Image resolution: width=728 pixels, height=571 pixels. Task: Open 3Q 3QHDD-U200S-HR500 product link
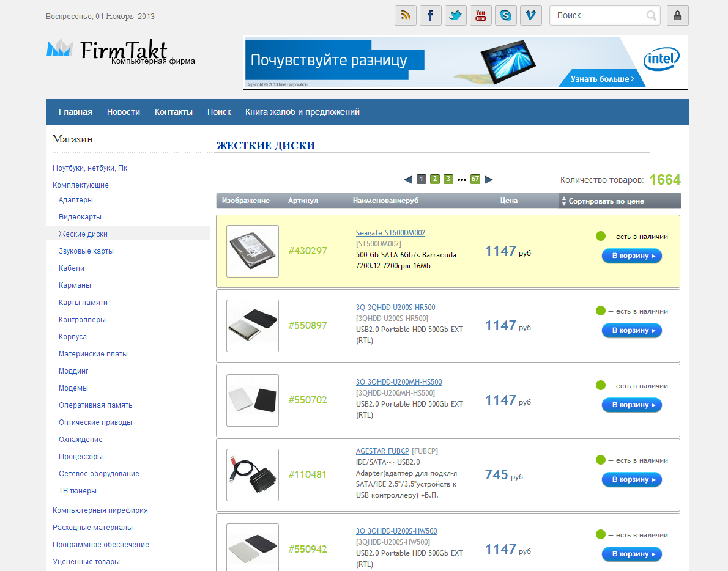click(396, 308)
